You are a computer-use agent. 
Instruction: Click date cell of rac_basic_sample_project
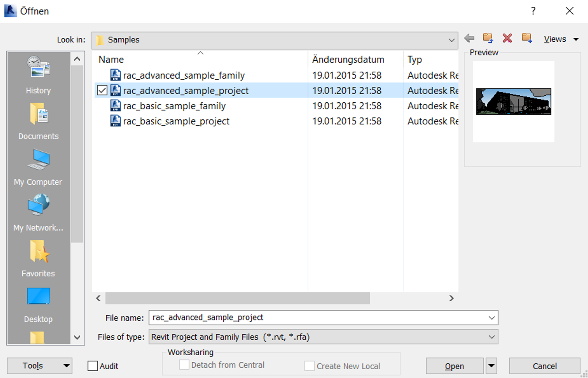pos(347,121)
